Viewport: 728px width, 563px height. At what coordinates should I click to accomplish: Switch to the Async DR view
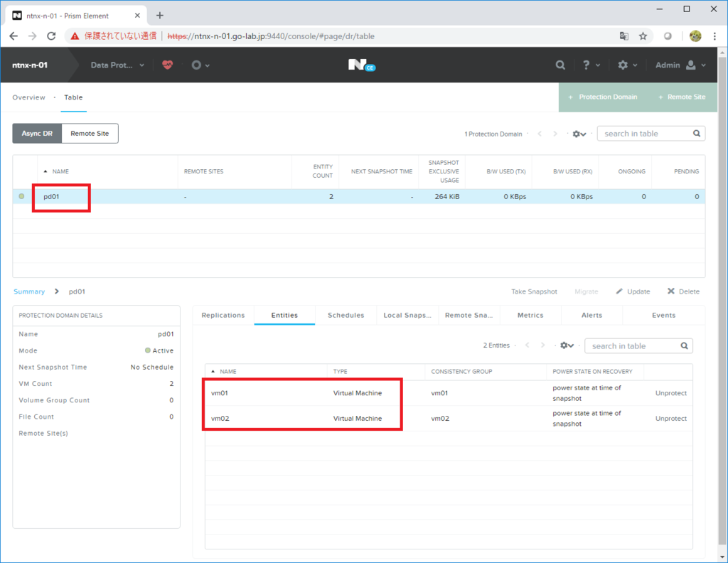pos(36,133)
